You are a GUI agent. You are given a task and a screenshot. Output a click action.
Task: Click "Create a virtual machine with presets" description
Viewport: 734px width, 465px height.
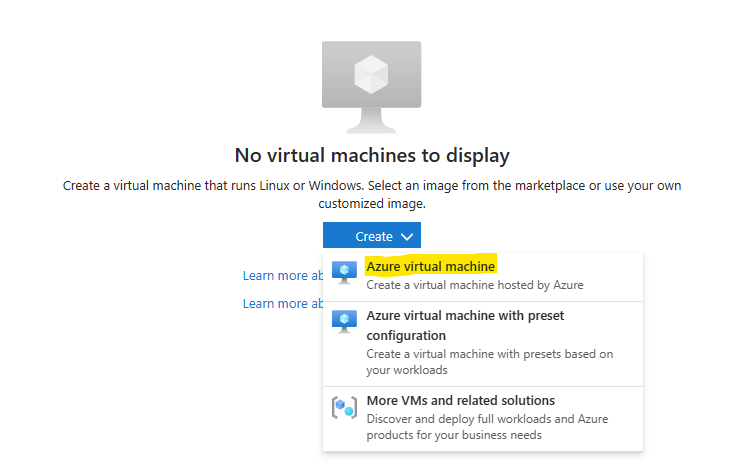(x=490, y=362)
